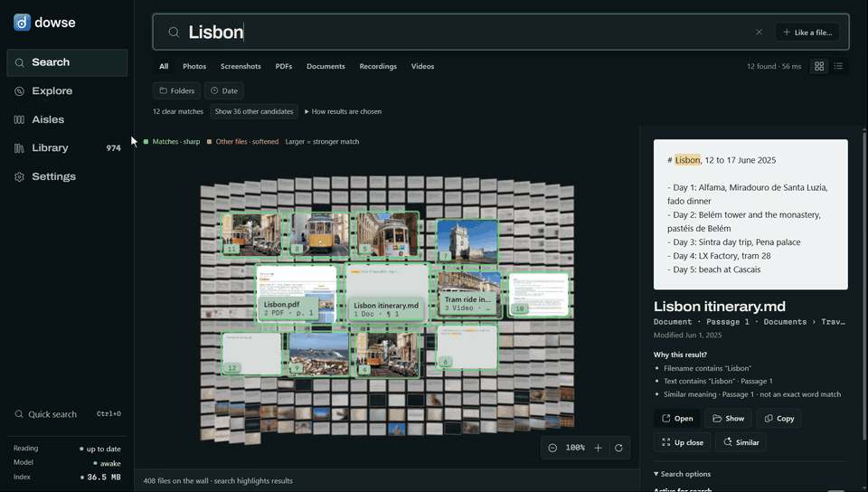Click the Similar button
This screenshot has height=492, width=868.
pyautogui.click(x=741, y=442)
